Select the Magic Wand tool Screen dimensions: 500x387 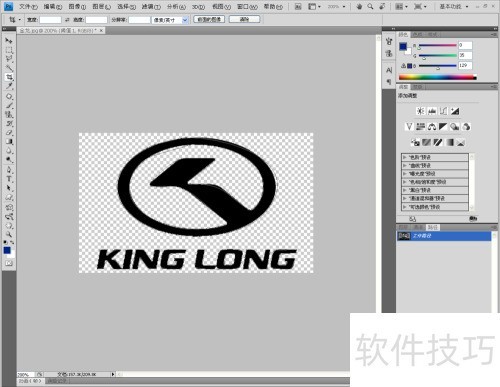[9, 68]
